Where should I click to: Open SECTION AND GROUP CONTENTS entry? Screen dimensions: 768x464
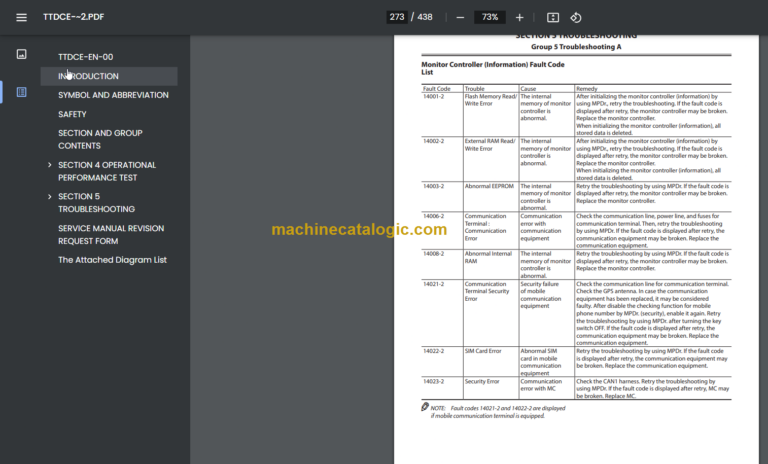tap(100, 139)
